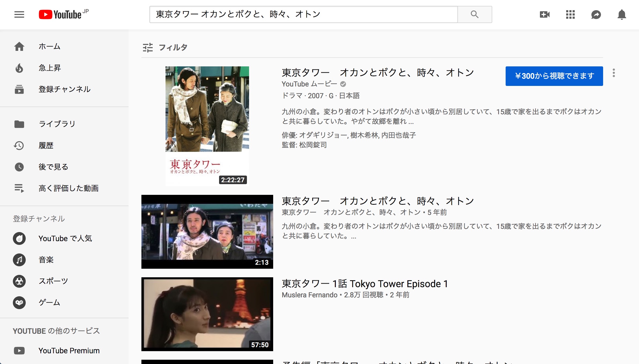Open 登録チャンネル subscriptions page
This screenshot has width=639, height=364.
[64, 89]
